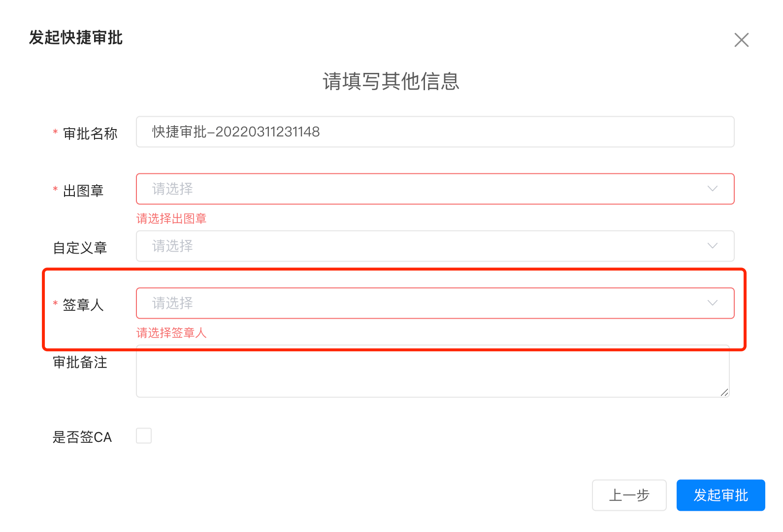Click the 签章人 chevron arrow

tap(712, 303)
